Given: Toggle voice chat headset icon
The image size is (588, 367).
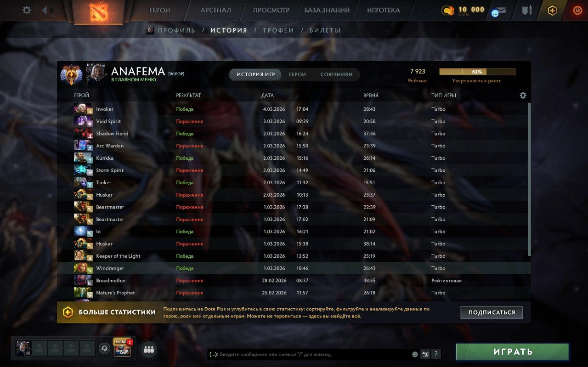Looking at the screenshot, I should point(104,349).
